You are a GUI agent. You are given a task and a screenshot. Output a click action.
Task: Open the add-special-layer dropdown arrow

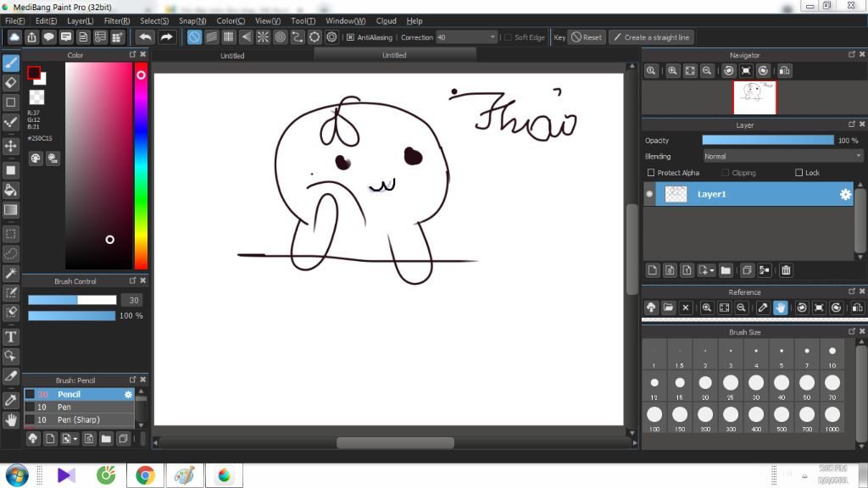coord(712,270)
